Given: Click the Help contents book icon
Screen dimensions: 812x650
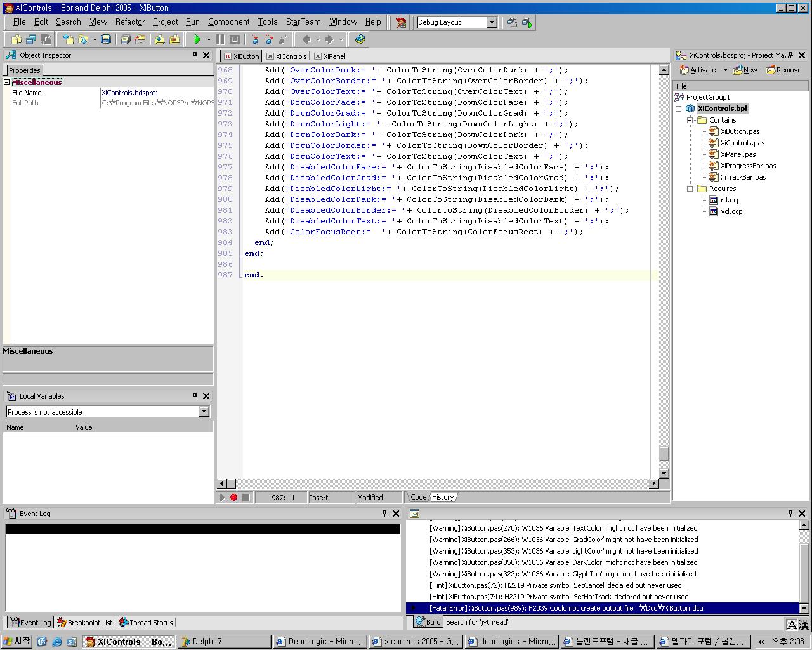Looking at the screenshot, I should pos(360,39).
